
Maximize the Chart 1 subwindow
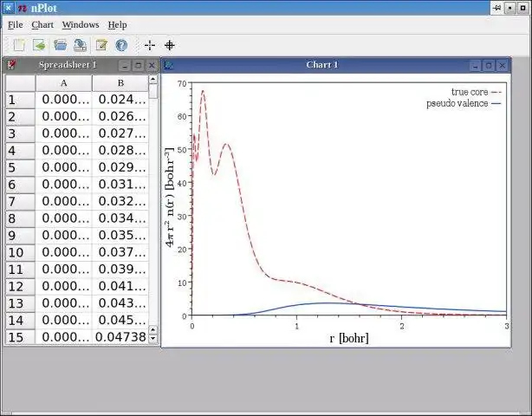489,66
